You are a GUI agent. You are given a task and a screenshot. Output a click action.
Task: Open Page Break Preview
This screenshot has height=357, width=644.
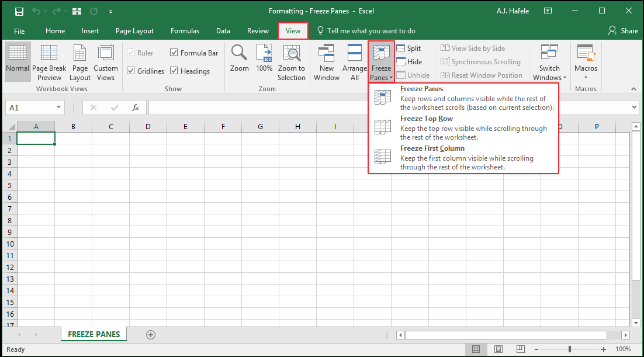(49, 61)
